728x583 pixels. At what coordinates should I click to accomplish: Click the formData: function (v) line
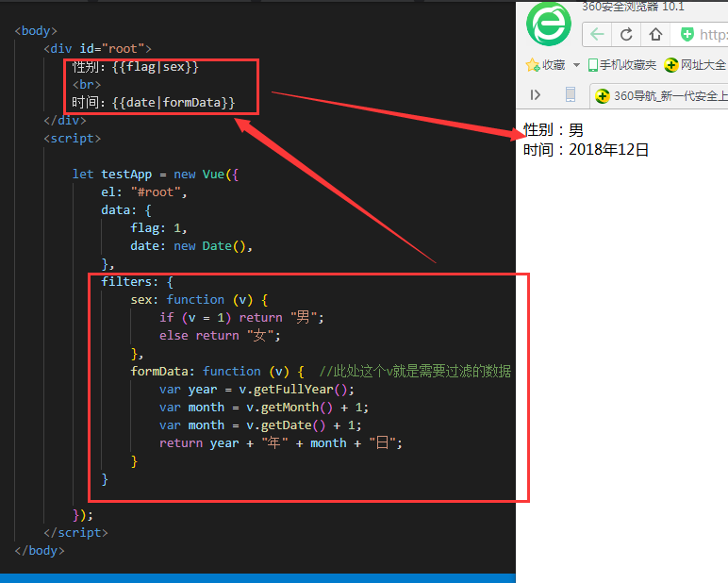click(217, 371)
